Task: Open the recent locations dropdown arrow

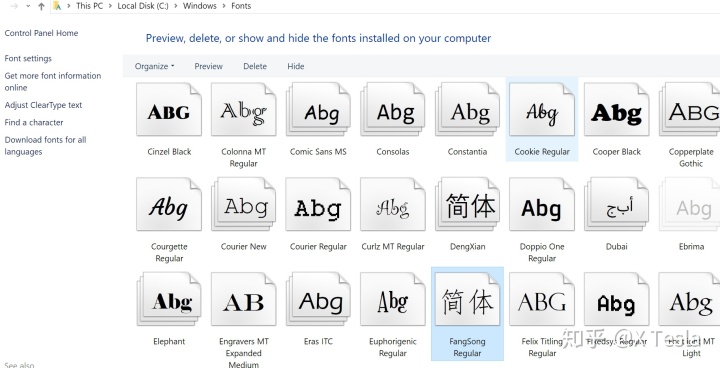Action: (x=28, y=6)
